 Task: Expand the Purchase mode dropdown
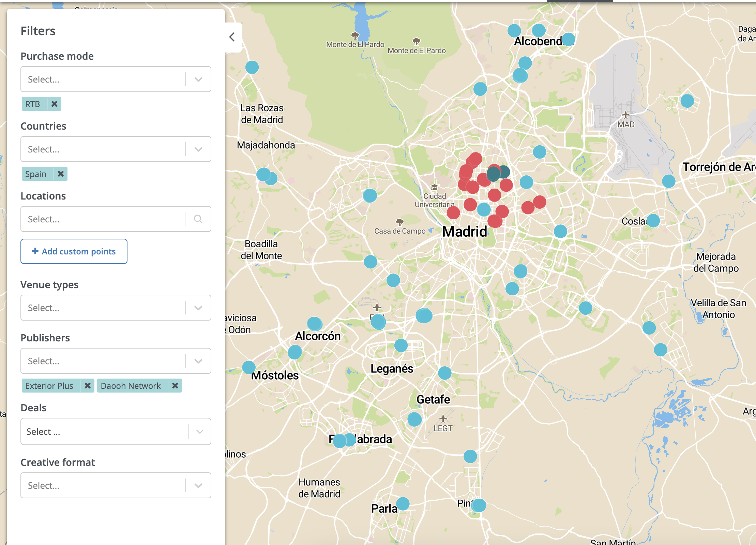[x=198, y=79]
